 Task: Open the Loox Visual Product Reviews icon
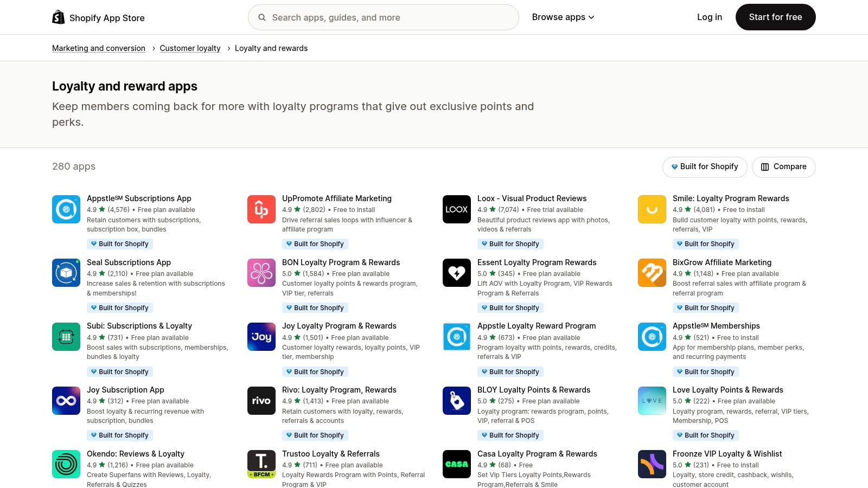(457, 209)
